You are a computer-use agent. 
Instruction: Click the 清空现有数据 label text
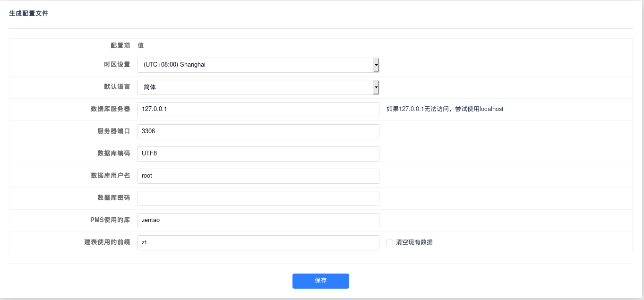pos(414,242)
